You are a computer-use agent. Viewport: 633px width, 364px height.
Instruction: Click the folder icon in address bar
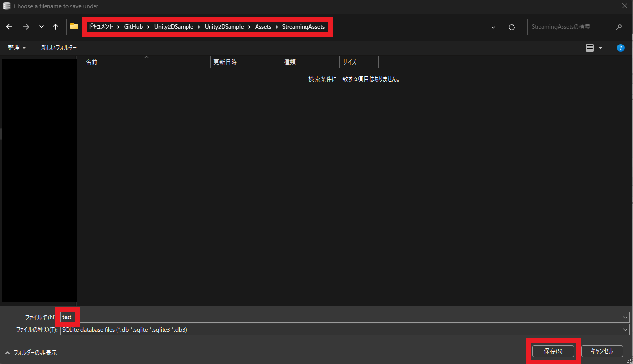pos(74,26)
